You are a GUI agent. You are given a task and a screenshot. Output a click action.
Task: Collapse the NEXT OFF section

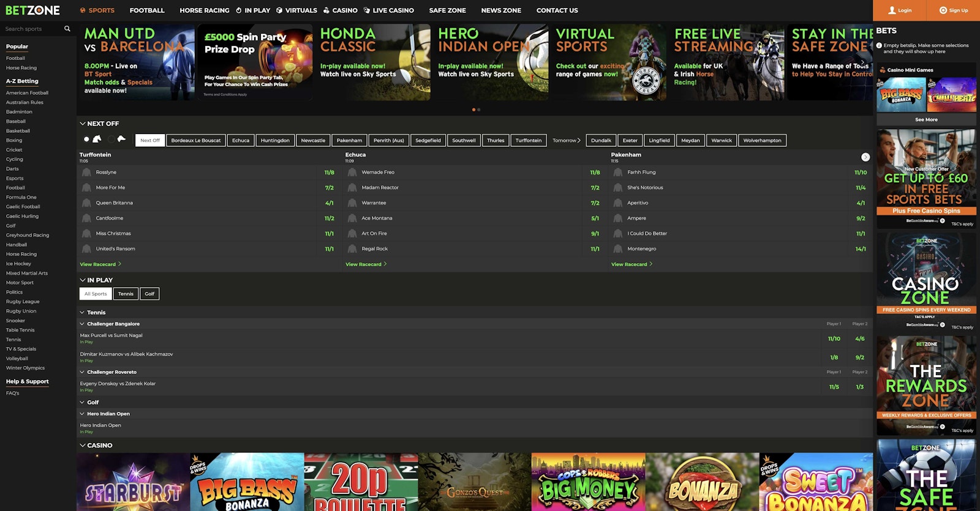tap(83, 124)
